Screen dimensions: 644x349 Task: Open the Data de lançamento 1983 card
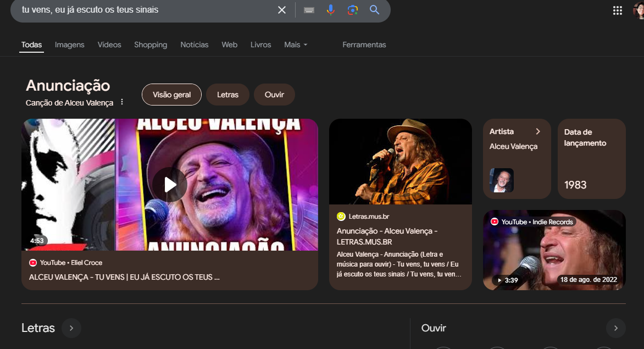point(591,159)
